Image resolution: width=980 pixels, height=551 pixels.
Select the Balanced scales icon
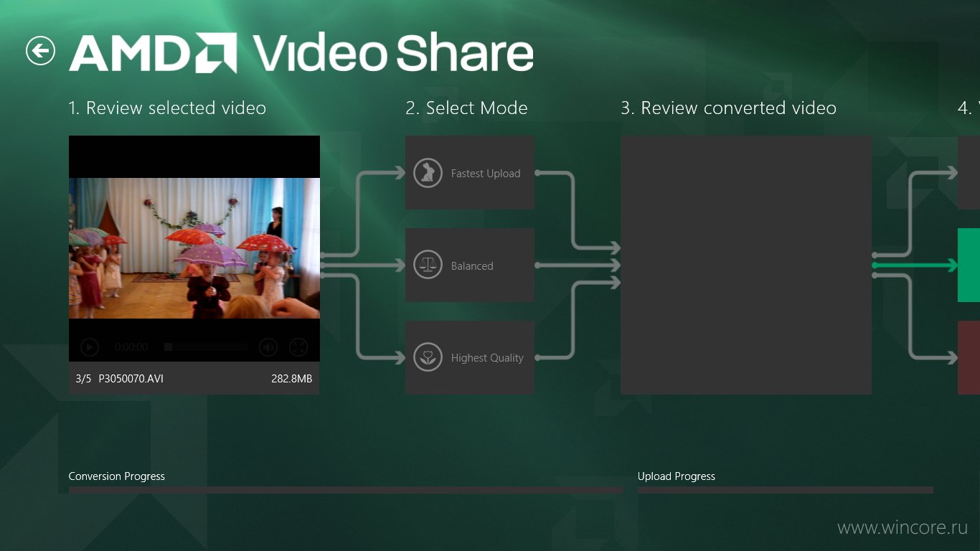click(x=428, y=265)
